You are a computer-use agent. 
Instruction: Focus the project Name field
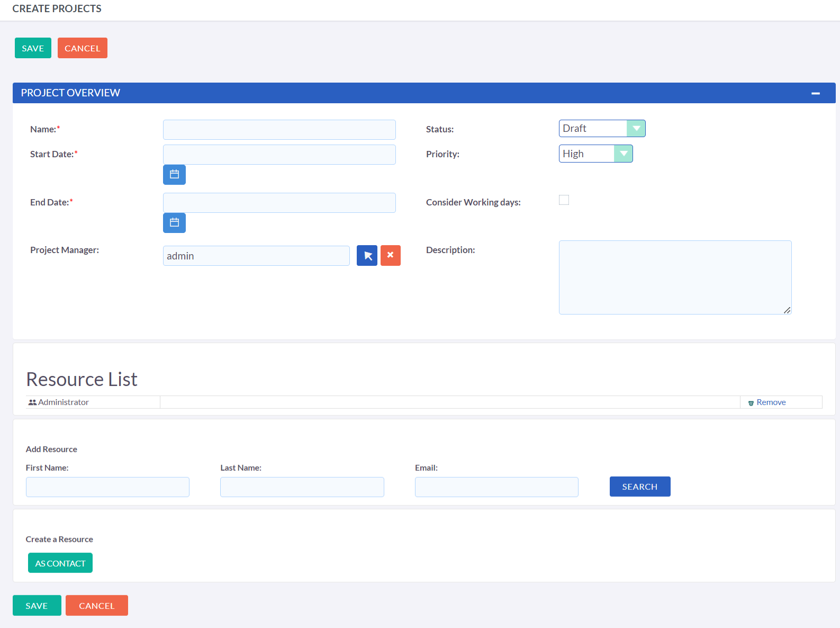(279, 130)
